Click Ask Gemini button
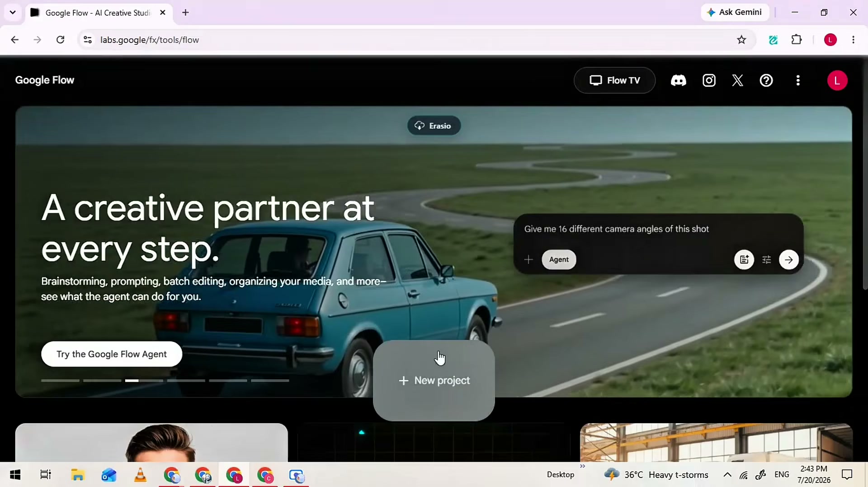The width and height of the screenshot is (868, 487). [735, 12]
